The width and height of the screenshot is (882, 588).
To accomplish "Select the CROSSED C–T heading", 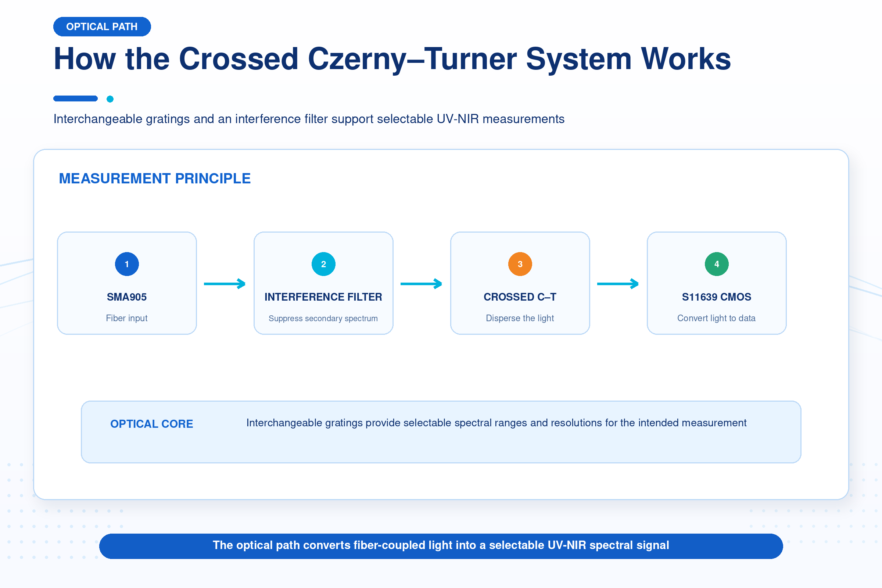I will (520, 297).
